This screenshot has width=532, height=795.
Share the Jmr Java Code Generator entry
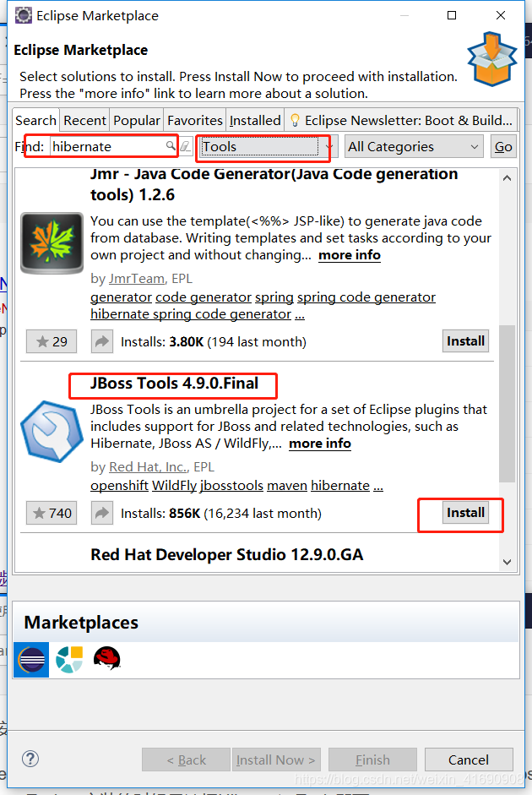[x=102, y=341]
